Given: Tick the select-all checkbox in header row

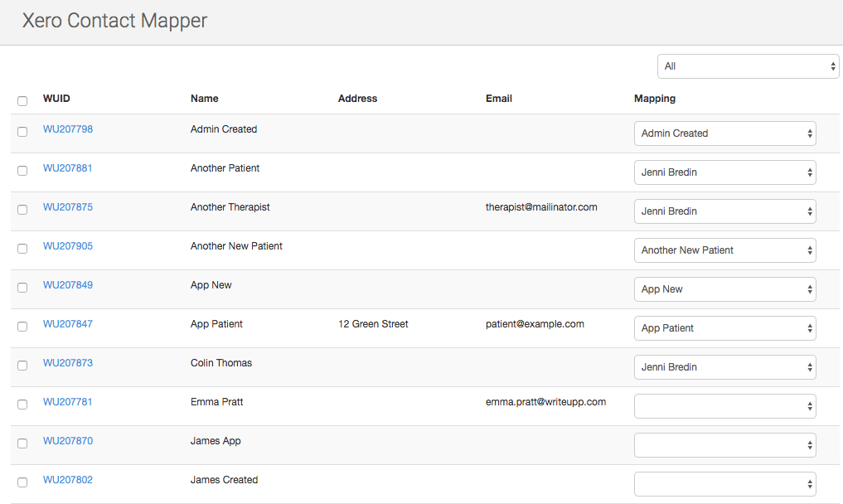Looking at the screenshot, I should [x=22, y=101].
